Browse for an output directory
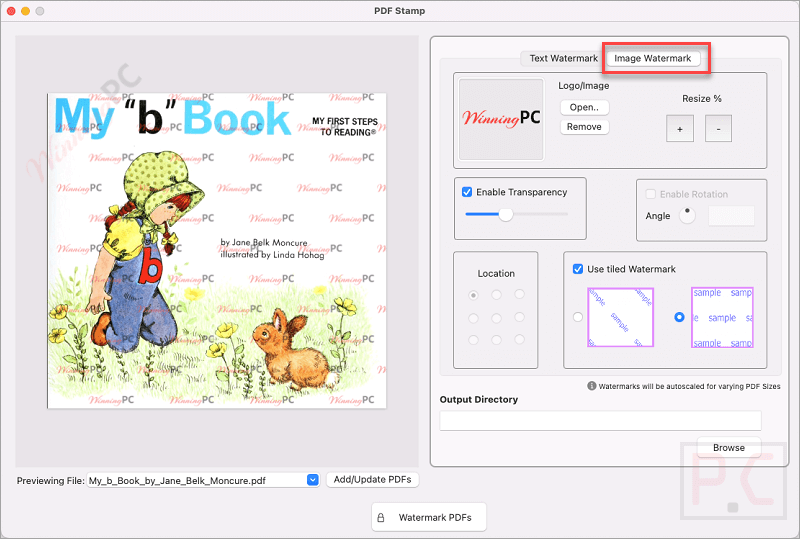The image size is (800, 539). pyautogui.click(x=729, y=447)
